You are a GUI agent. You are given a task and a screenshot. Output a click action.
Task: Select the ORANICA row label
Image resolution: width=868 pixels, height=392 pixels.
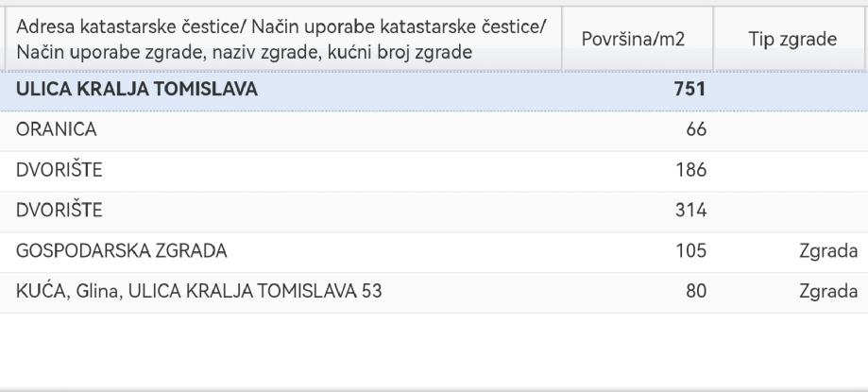(x=57, y=130)
